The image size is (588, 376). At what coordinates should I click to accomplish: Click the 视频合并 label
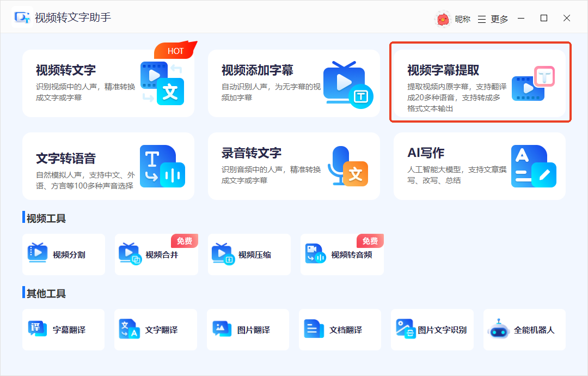(162, 255)
